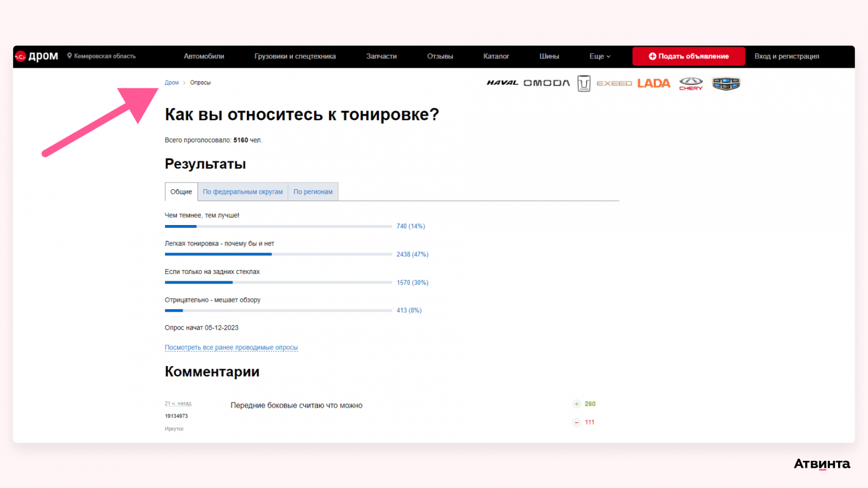Click the option label Легкая тонировка - почему бы и нет
868x488 pixels.
pos(220,243)
